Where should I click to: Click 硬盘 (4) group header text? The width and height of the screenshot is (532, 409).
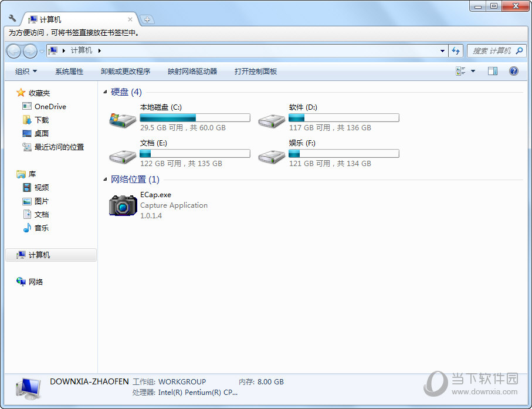(x=126, y=92)
